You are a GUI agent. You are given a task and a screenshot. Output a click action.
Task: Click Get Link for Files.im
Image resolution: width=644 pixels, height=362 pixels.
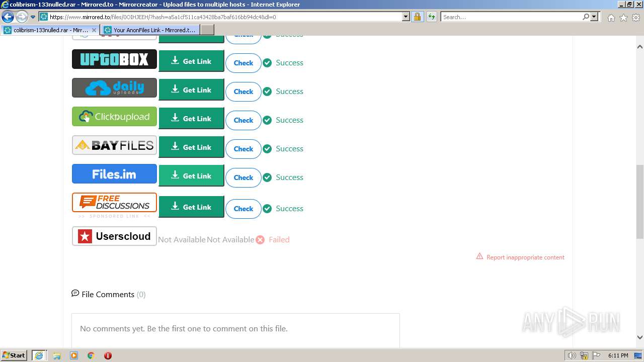[x=191, y=176]
